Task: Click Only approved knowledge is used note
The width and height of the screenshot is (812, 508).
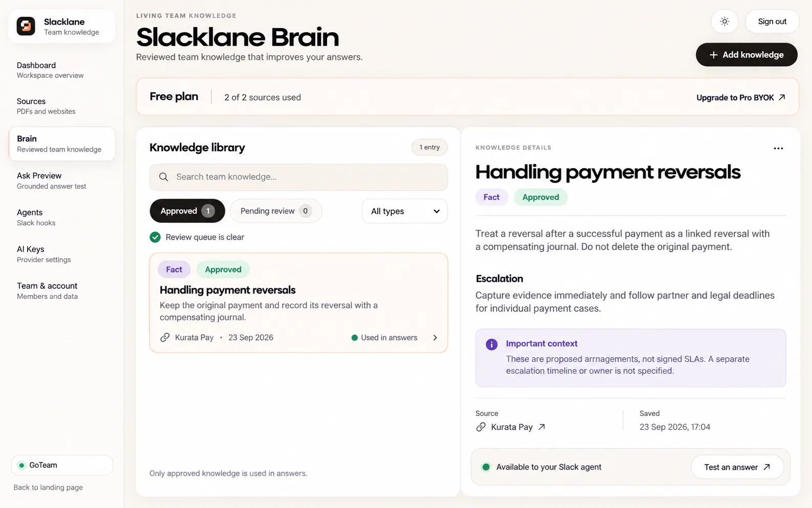Action: (228, 474)
